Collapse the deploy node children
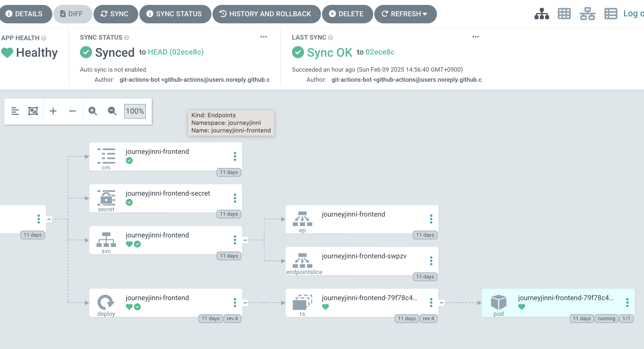Image resolution: width=644 pixels, height=349 pixels. 245,303
